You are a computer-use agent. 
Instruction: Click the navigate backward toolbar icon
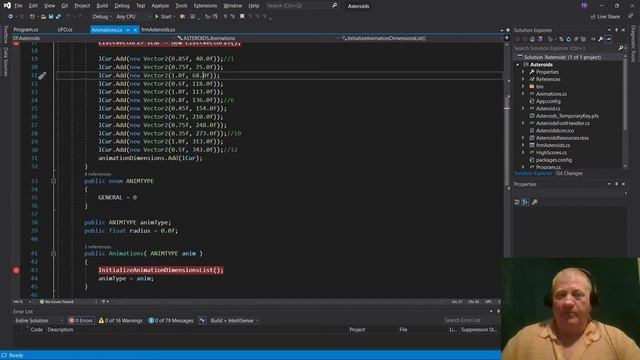[11, 16]
